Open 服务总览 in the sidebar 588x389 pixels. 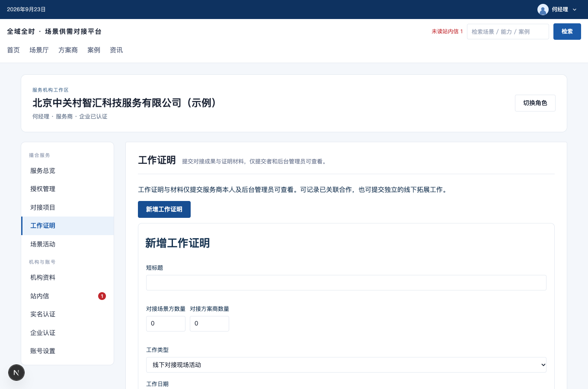point(68,171)
